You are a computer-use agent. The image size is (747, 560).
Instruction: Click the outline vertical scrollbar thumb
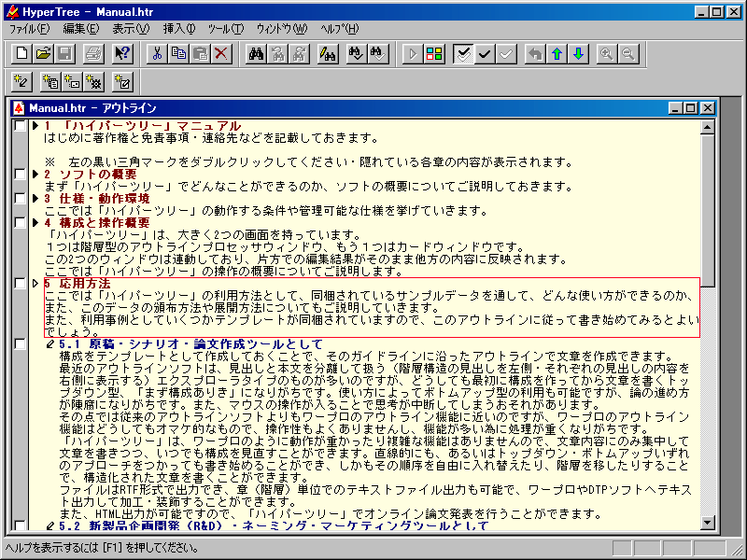point(708,211)
